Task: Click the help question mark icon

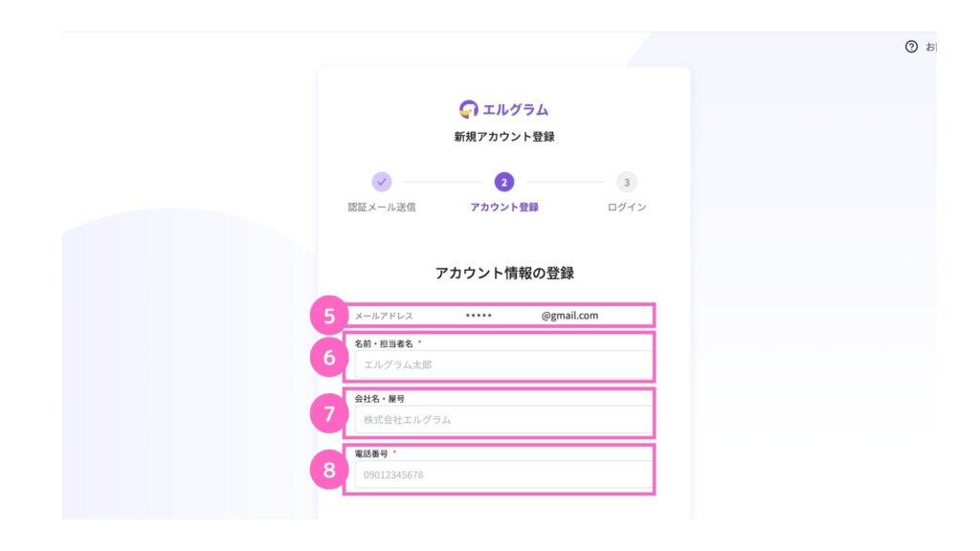Action: 911,47
